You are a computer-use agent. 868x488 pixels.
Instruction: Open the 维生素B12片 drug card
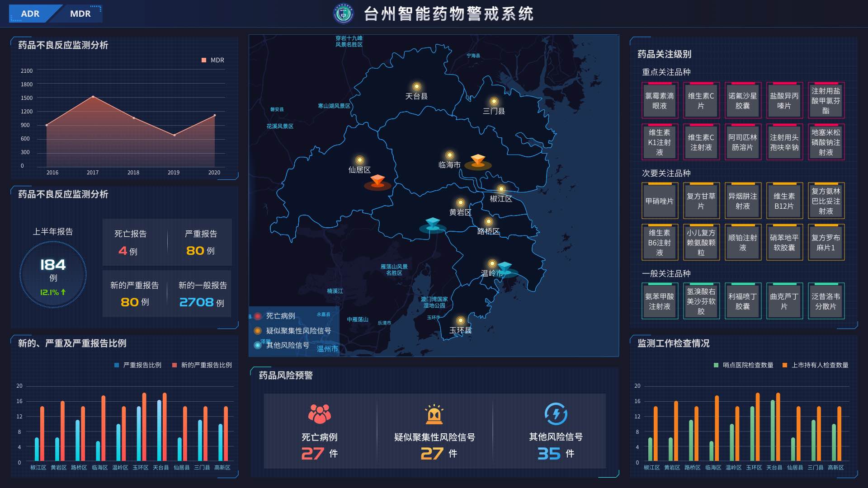point(784,201)
